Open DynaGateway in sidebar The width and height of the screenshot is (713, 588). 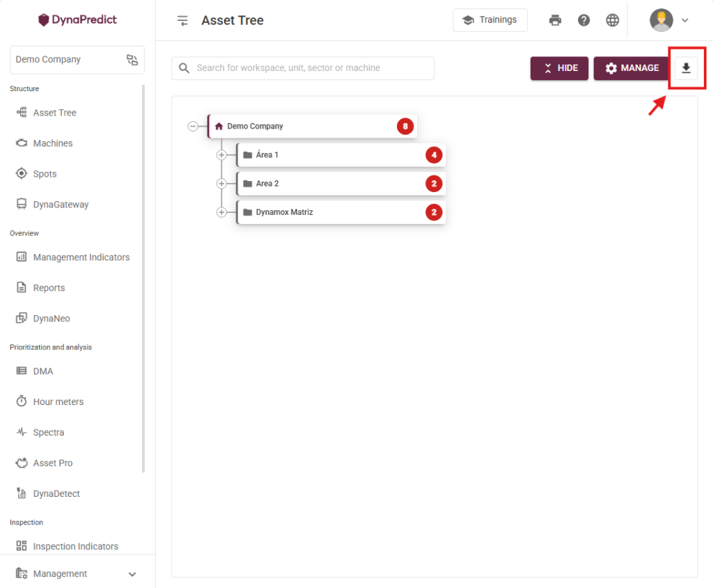[61, 205]
